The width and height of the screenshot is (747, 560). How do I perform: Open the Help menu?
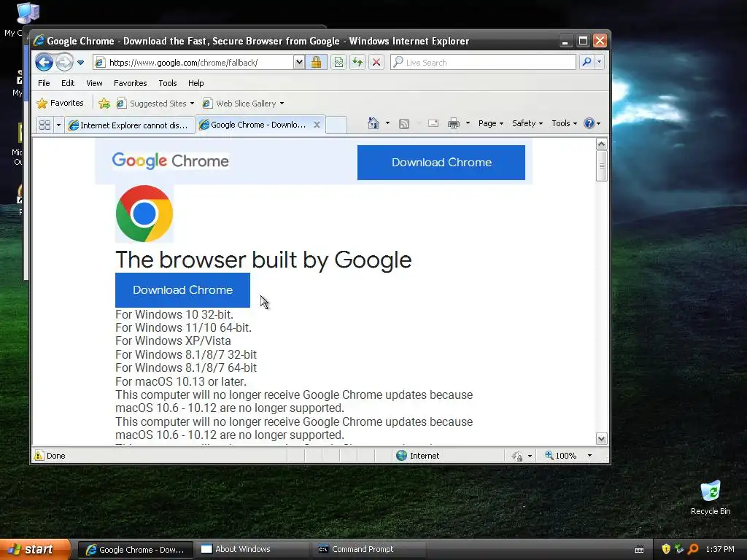[196, 83]
